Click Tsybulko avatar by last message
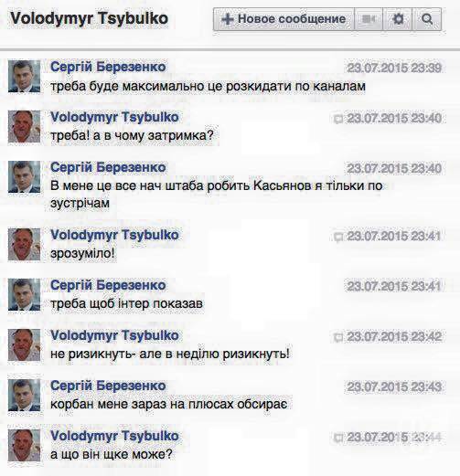460x476 pixels. 24,446
